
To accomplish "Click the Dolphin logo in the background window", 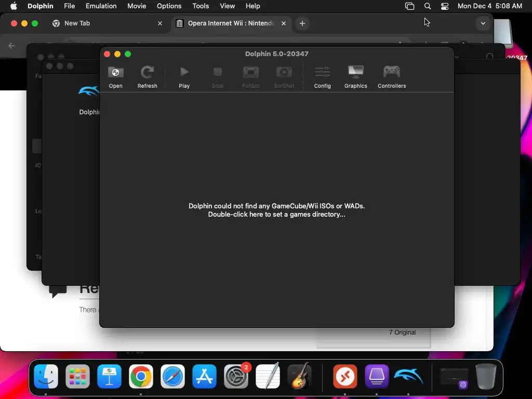I will pyautogui.click(x=89, y=91).
